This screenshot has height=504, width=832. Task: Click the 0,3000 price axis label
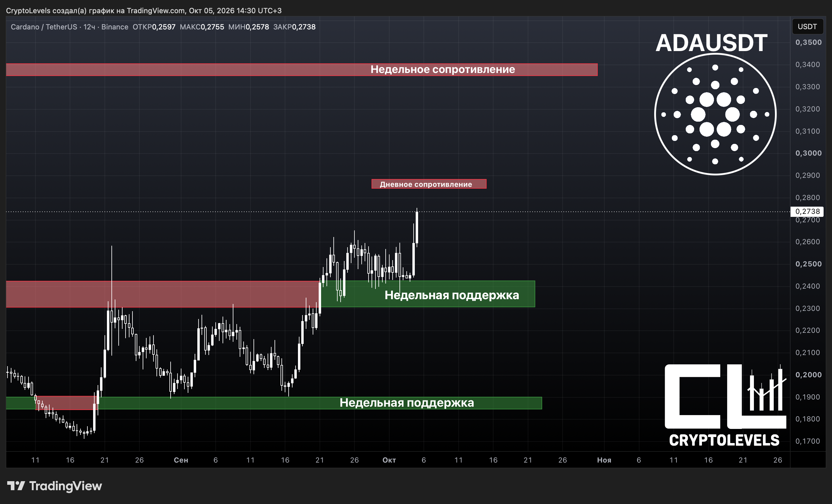[808, 153]
